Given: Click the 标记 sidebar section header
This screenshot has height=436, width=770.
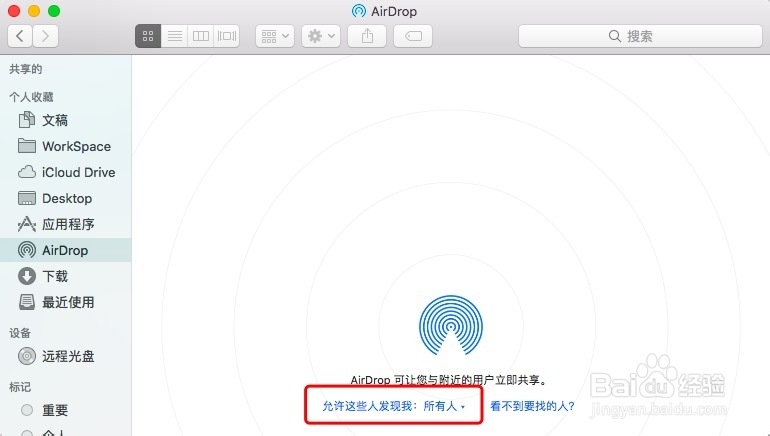Looking at the screenshot, I should 20,387.
